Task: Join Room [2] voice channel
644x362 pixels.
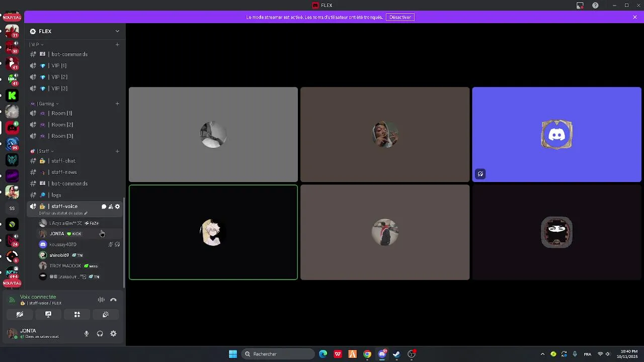Action: tap(75, 125)
